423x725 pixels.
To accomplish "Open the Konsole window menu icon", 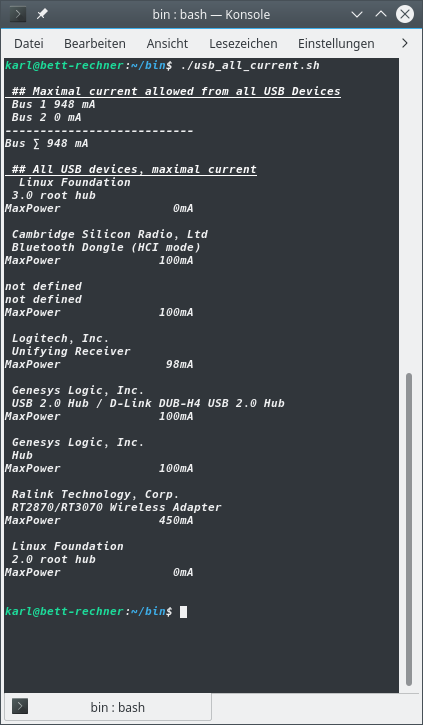I will point(18,14).
